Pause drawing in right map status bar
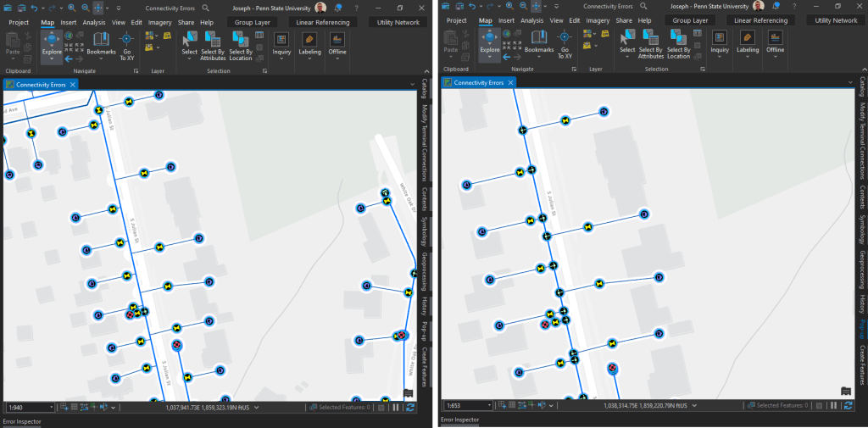Screen dimensions: 868x428 pos(834,407)
